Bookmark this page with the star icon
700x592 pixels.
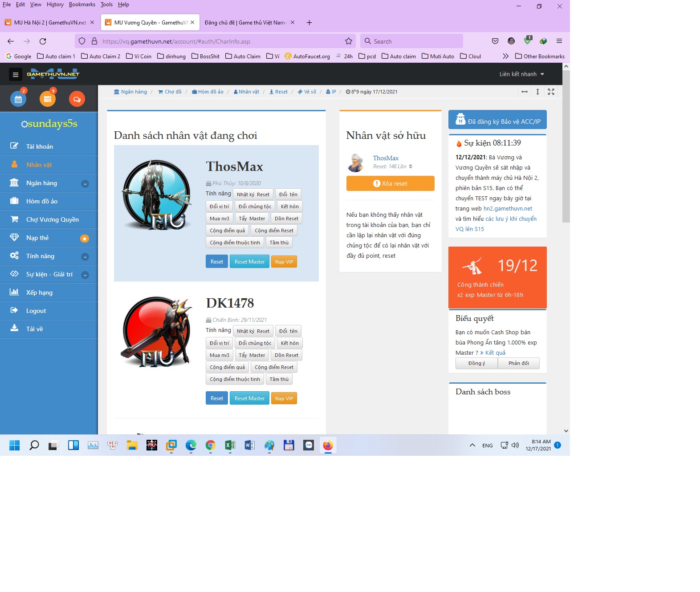(349, 41)
